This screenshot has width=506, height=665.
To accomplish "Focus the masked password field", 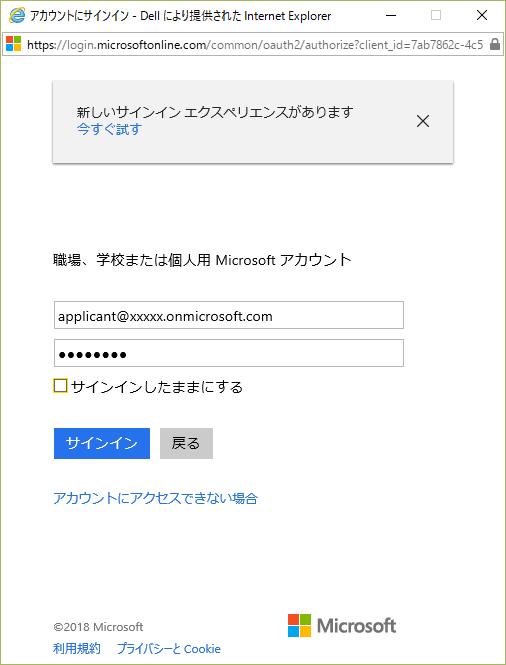I will (x=229, y=353).
